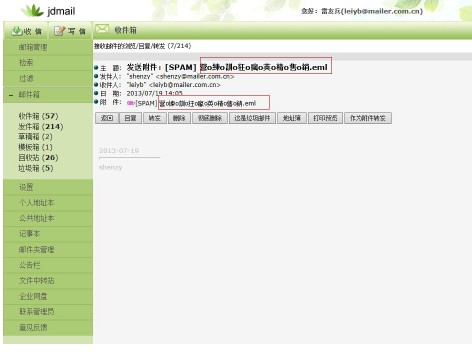The image size is (472, 361).
Task: Open 设置 settings in the sidebar
Action: pyautogui.click(x=26, y=187)
